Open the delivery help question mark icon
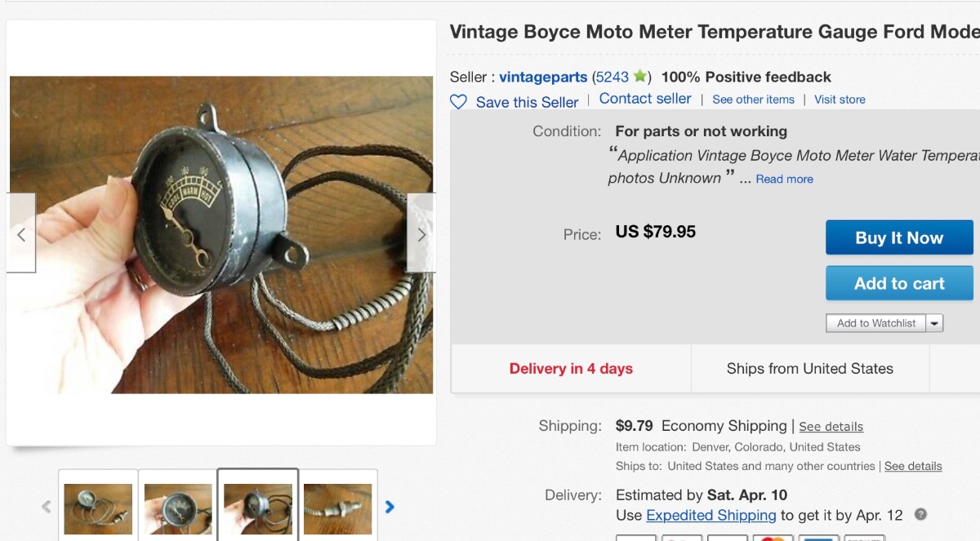 (x=920, y=514)
